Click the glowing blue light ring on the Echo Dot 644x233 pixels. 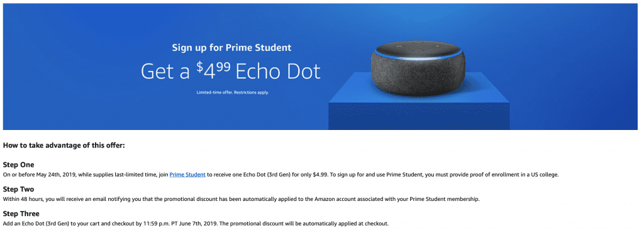click(x=418, y=57)
